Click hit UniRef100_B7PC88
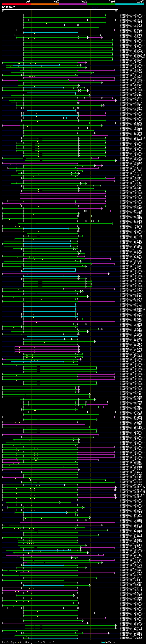The image size is (146, 644). (x=131, y=135)
